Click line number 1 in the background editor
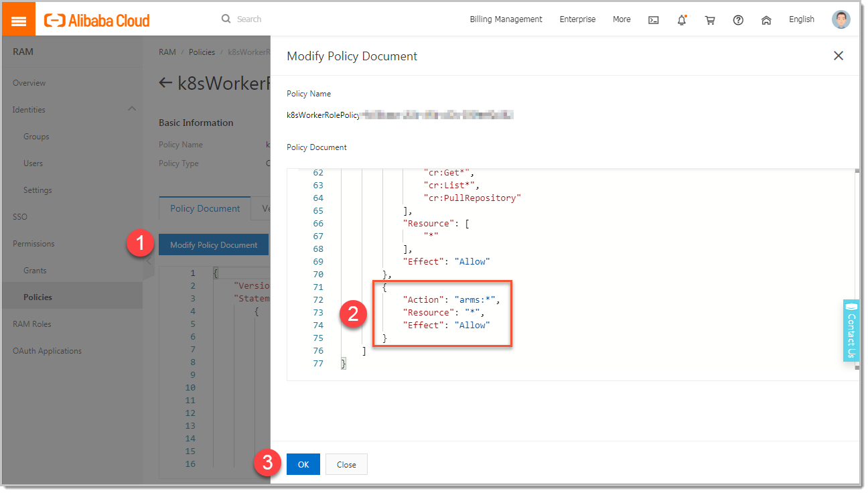This screenshot has width=868, height=493. coord(193,273)
